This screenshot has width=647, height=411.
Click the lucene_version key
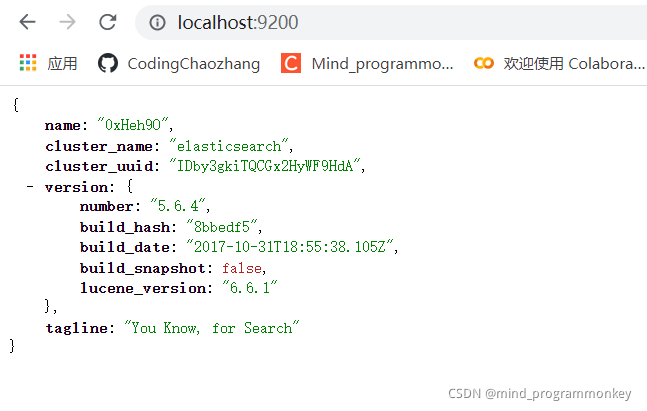pyautogui.click(x=143, y=288)
